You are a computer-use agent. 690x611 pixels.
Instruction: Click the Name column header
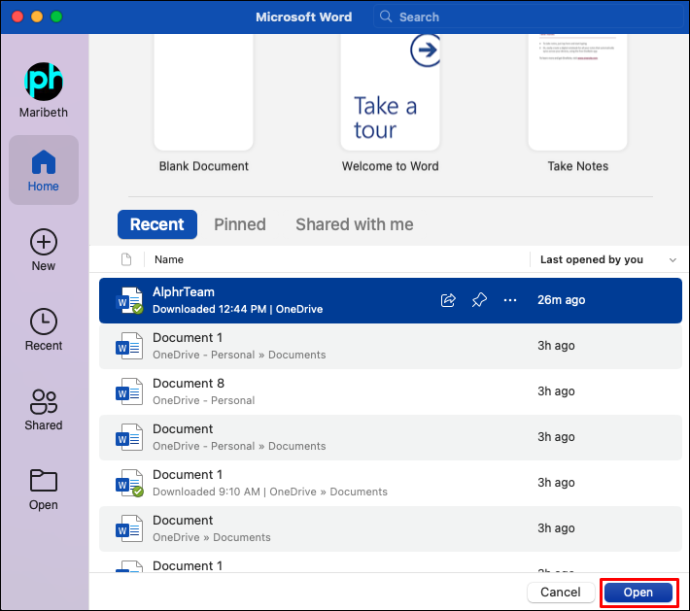[169, 259]
